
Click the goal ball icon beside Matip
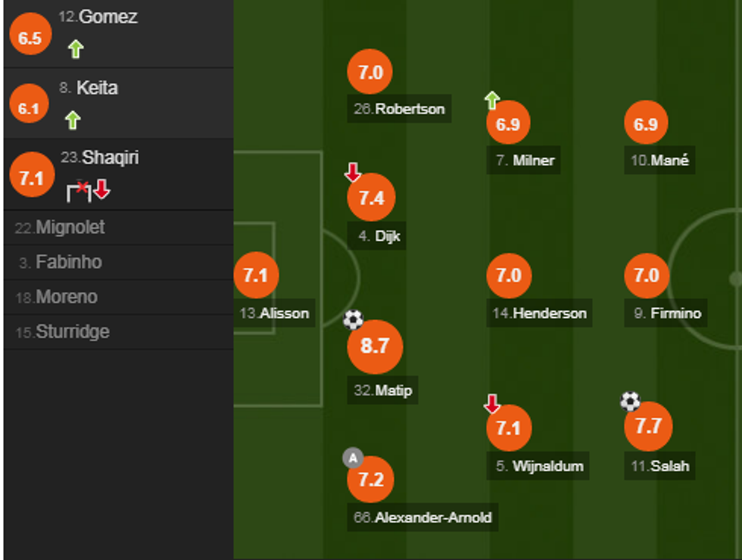[354, 319]
